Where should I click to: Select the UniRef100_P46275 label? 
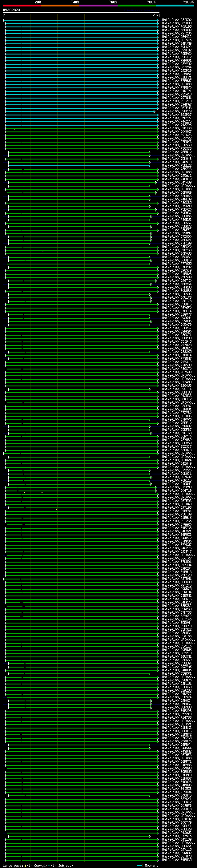176,121
